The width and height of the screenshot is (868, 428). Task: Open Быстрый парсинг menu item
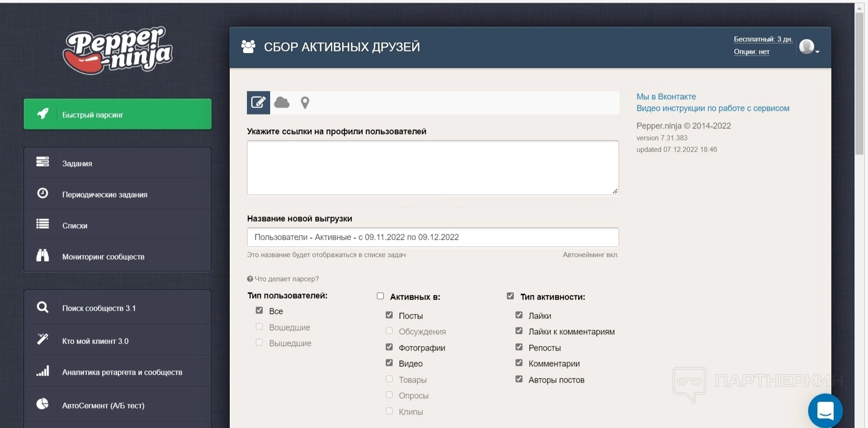click(x=117, y=114)
